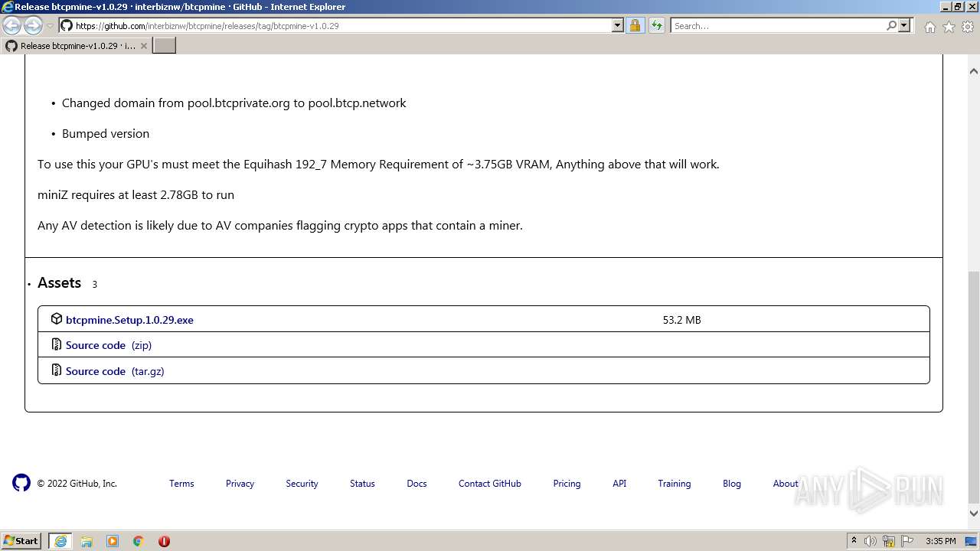Viewport: 980px width, 551px height.
Task: Click the 'Bumped version' bullet text
Action: pyautogui.click(x=106, y=133)
